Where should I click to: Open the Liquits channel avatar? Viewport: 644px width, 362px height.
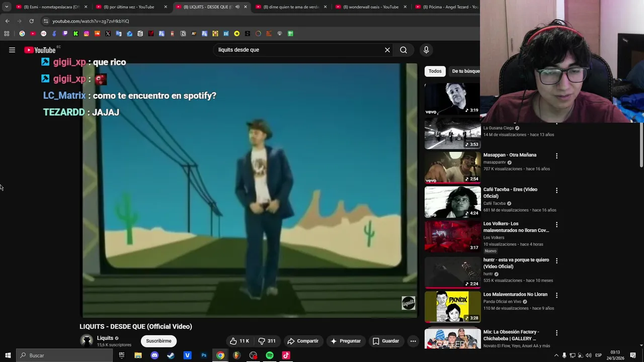87,341
